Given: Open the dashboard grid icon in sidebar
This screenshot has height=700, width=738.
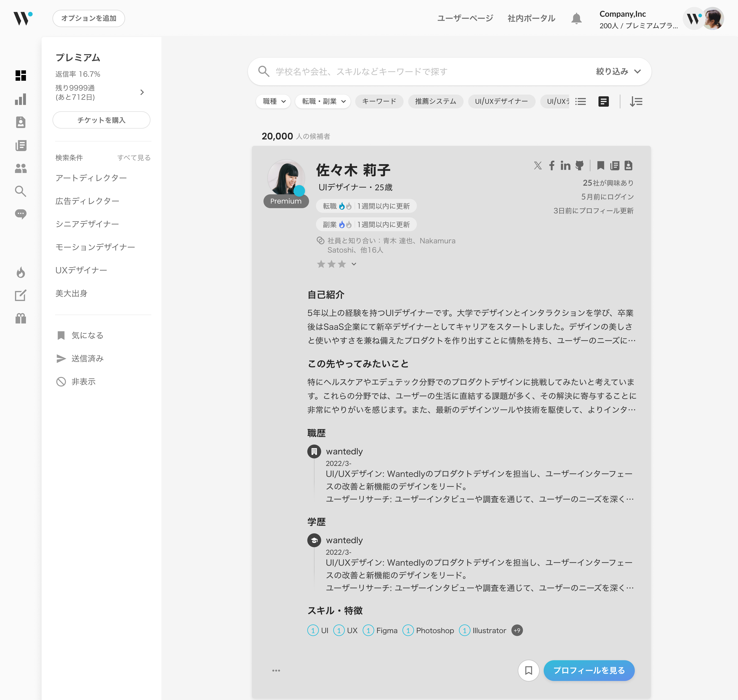Looking at the screenshot, I should [21, 75].
